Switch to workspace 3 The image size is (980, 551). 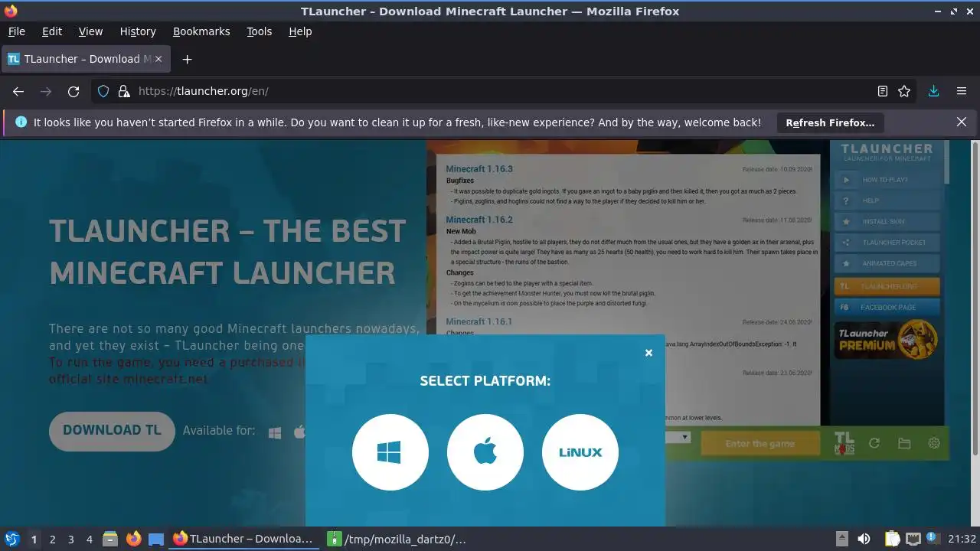[x=70, y=539]
